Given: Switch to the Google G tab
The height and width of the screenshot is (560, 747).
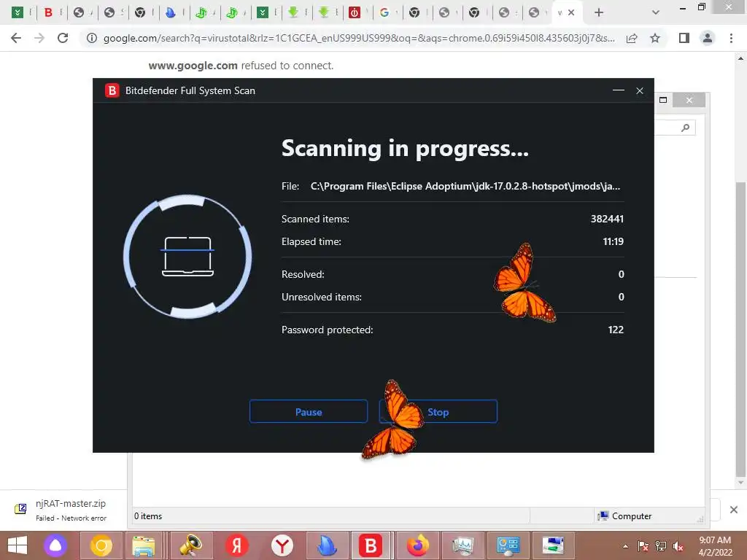Looking at the screenshot, I should (384, 12).
